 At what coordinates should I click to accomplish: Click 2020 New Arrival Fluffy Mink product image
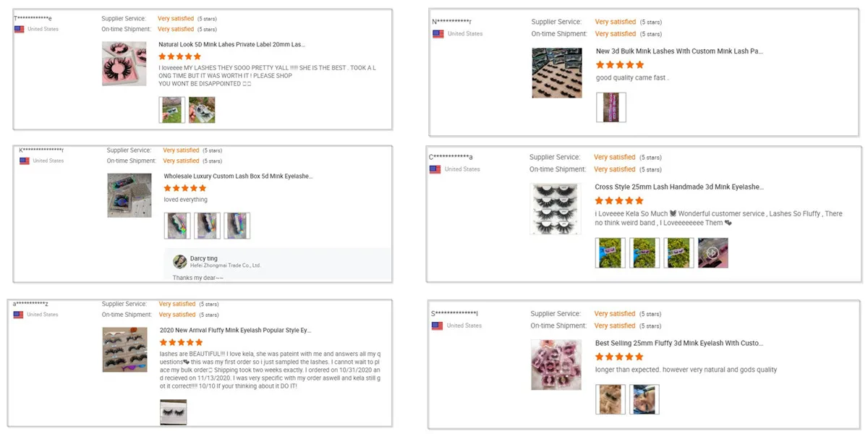(124, 350)
